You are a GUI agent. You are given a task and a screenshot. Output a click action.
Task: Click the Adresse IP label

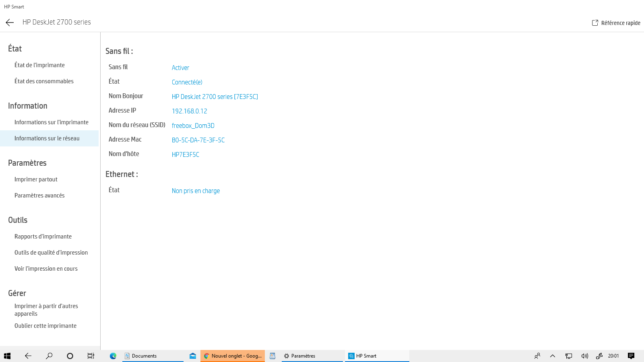pos(122,110)
